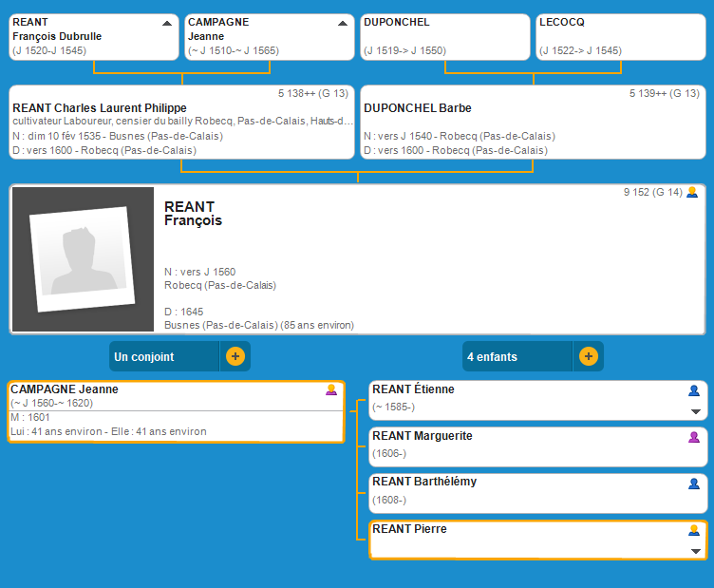Open child REANT Marguerite's name
Screen dimensions: 714x588
point(423,436)
